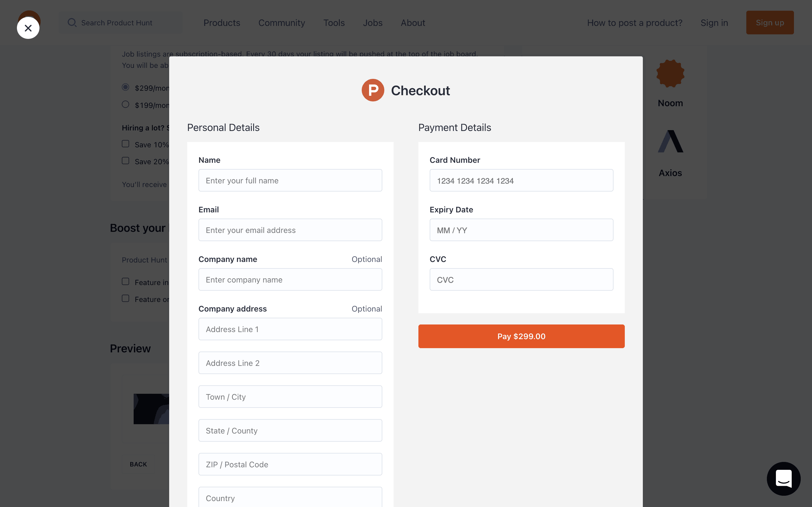
Task: Click the search magnifier icon
Action: (72, 23)
